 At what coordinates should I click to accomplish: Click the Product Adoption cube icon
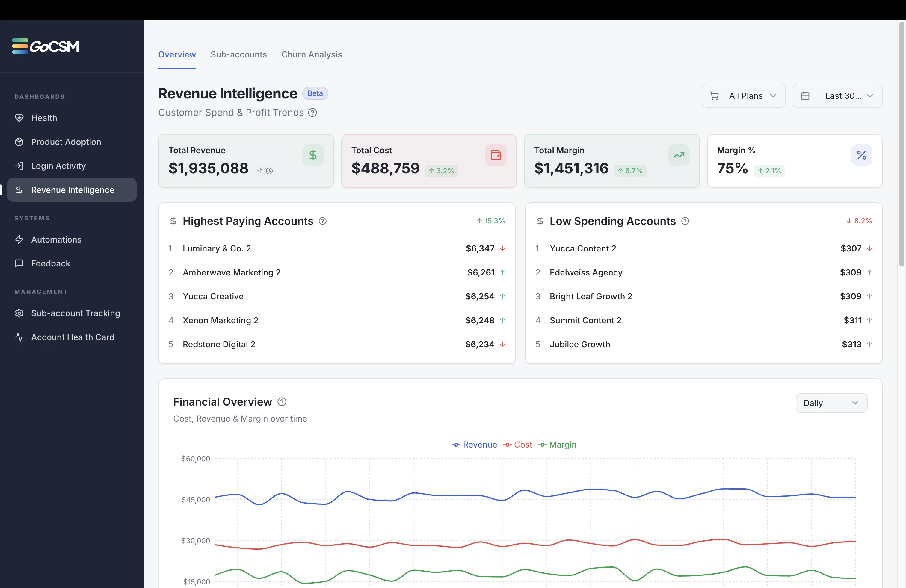(x=19, y=142)
